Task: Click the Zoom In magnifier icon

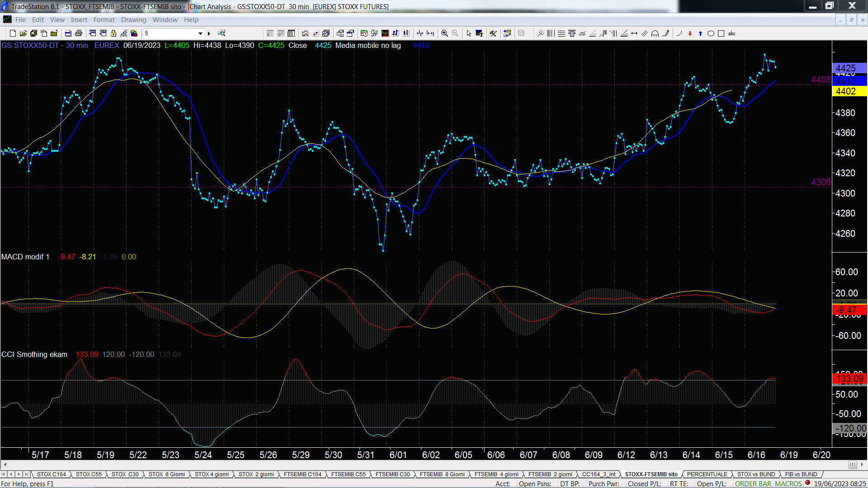Action: tap(444, 33)
